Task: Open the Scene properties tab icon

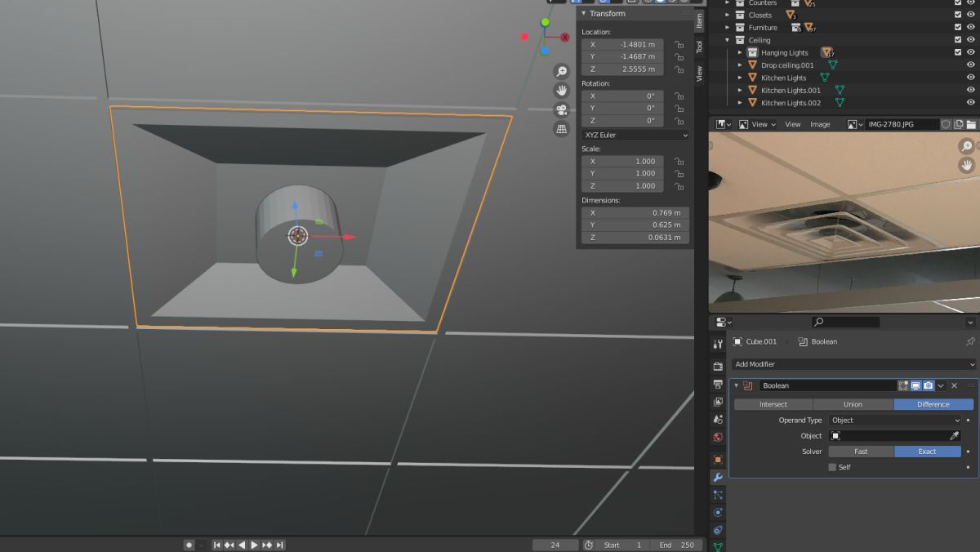Action: click(718, 419)
